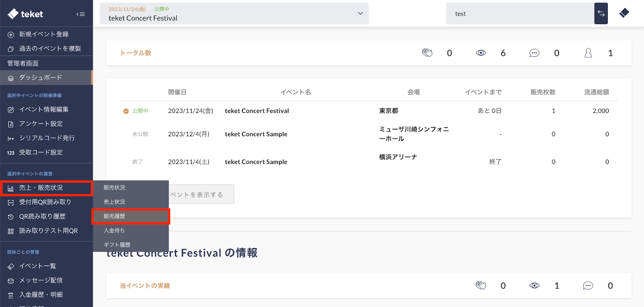The height and width of the screenshot is (307, 644).
Task: Click the 2023/11/24(金) teket Concert Festival row name
Action: click(257, 111)
